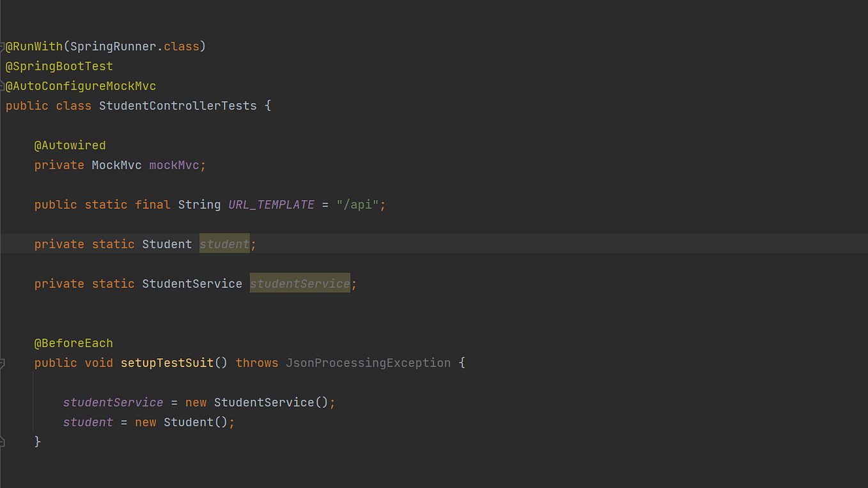Click the @BeforeEach annotation

coord(74,343)
